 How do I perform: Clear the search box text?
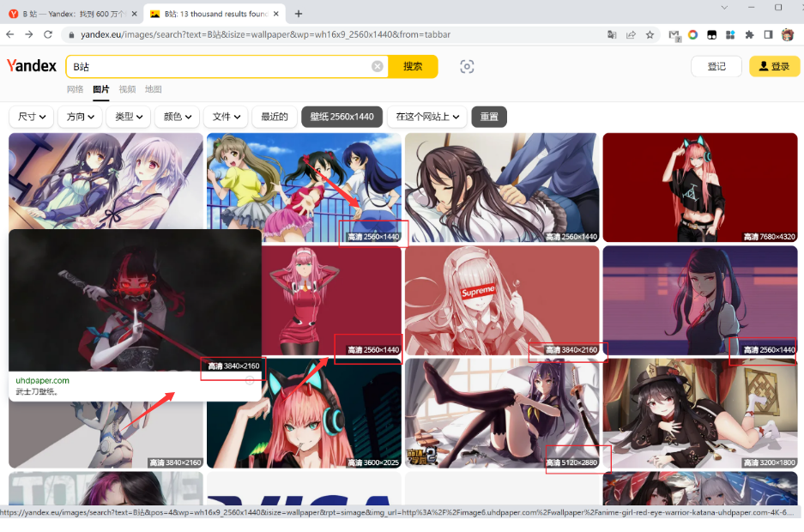click(x=378, y=67)
